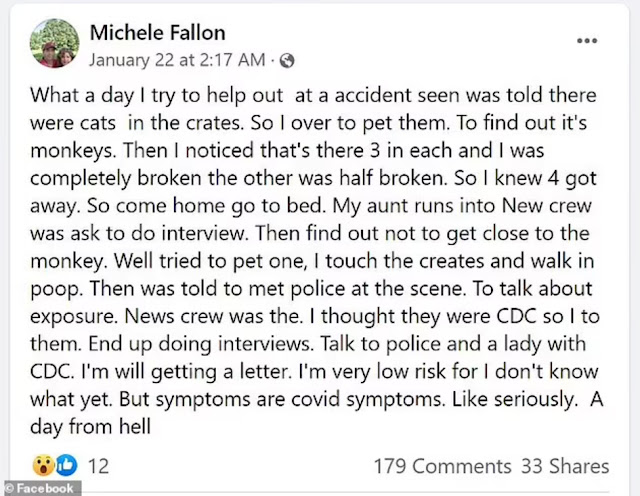Open the January 22 at 2:17 AM timestamp
Image resolution: width=640 pixels, height=496 pixels.
point(178,60)
